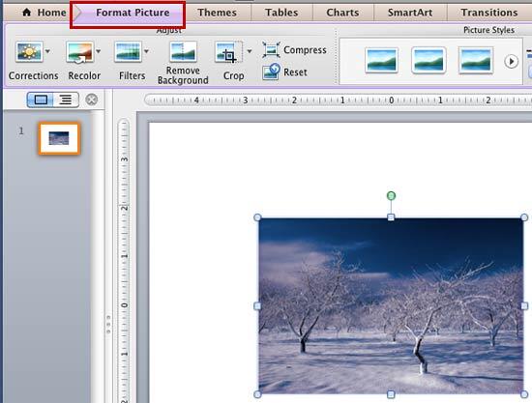The image size is (532, 403).
Task: Click the Recolor picture icon
Action: click(x=79, y=52)
